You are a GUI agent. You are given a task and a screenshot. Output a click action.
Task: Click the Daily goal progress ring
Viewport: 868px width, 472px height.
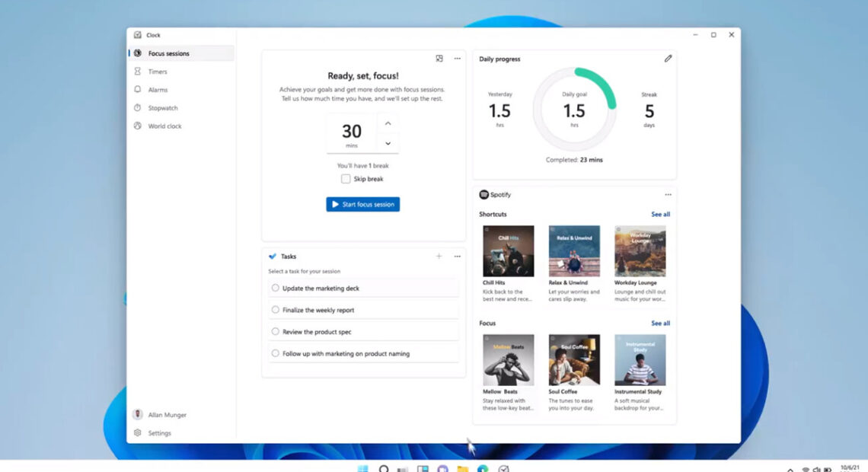575,109
